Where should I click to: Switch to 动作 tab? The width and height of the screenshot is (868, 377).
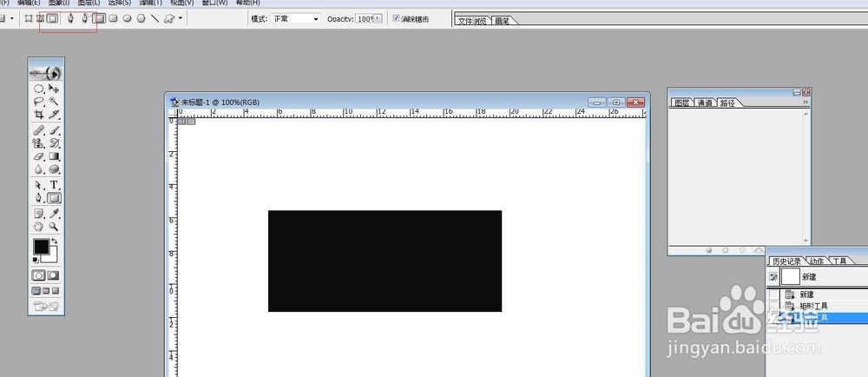point(817,261)
